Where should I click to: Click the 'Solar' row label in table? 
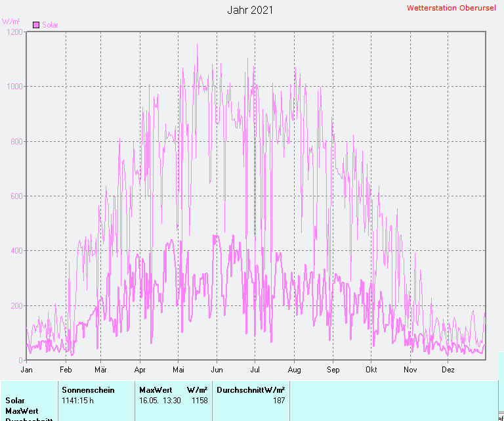pyautogui.click(x=15, y=401)
